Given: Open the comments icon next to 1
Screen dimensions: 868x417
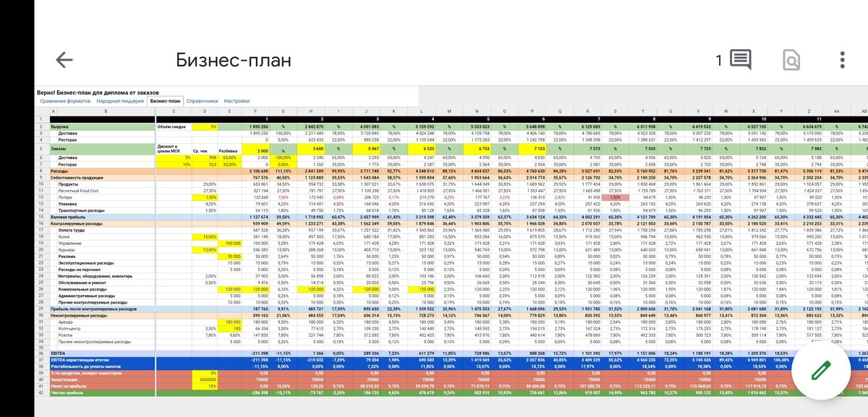Looking at the screenshot, I should [740, 60].
